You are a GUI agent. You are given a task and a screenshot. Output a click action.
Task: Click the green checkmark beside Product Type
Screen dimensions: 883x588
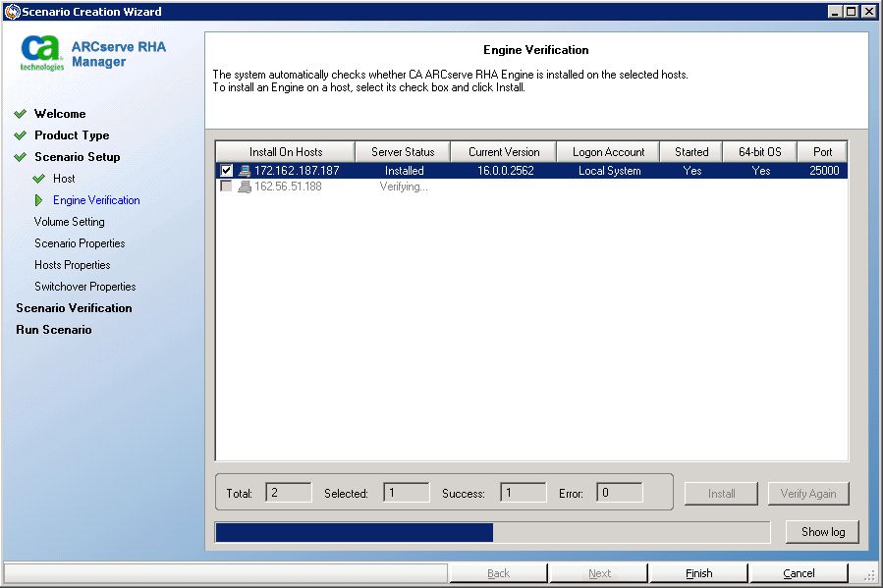coord(21,135)
